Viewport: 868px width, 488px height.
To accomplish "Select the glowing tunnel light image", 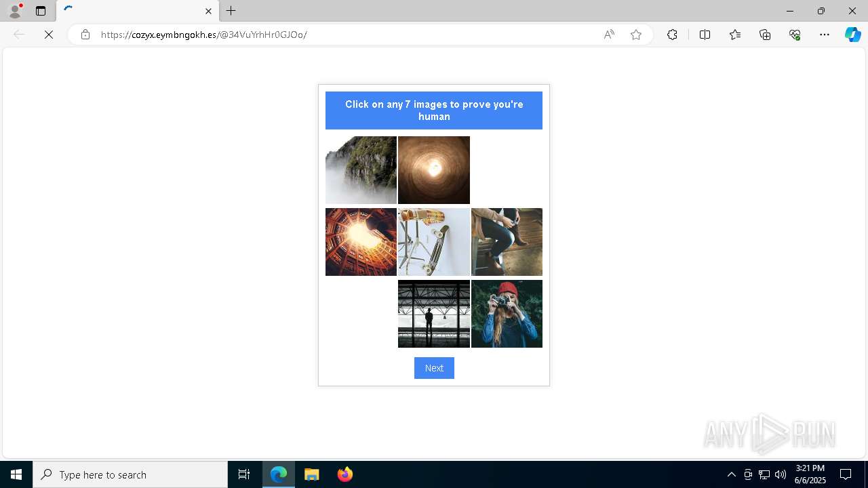I will click(434, 170).
